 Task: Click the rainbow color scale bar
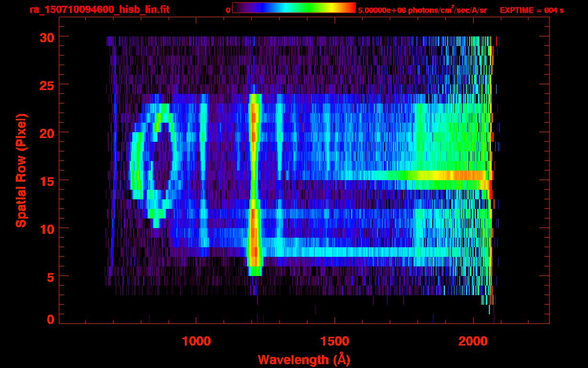coord(294,8)
